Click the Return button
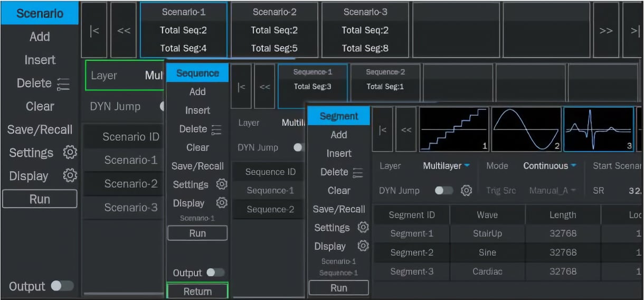 (x=197, y=291)
